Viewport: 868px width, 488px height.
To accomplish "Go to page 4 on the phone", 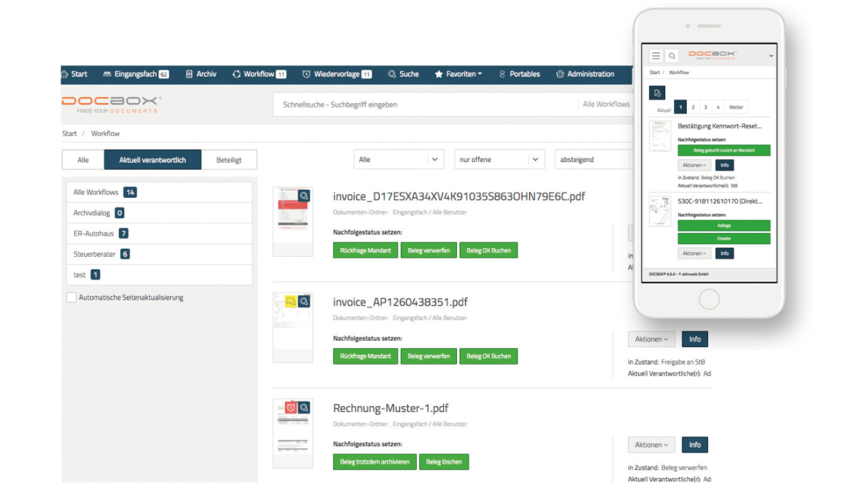I will point(718,107).
